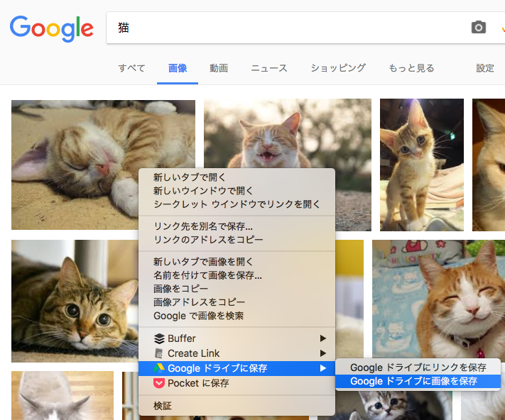Expand the Create Link submenu arrow
Screen dimensions: 505x420
tap(323, 353)
